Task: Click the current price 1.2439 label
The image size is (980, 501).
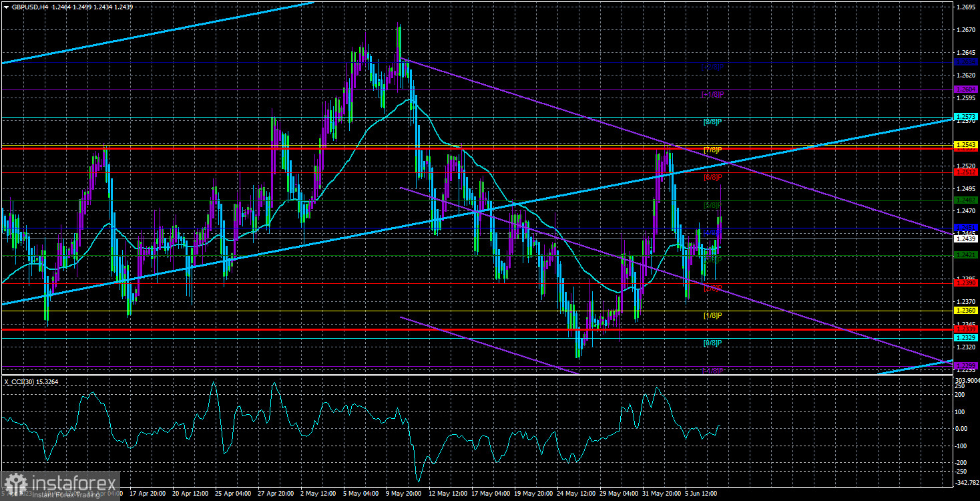Action: coord(965,238)
